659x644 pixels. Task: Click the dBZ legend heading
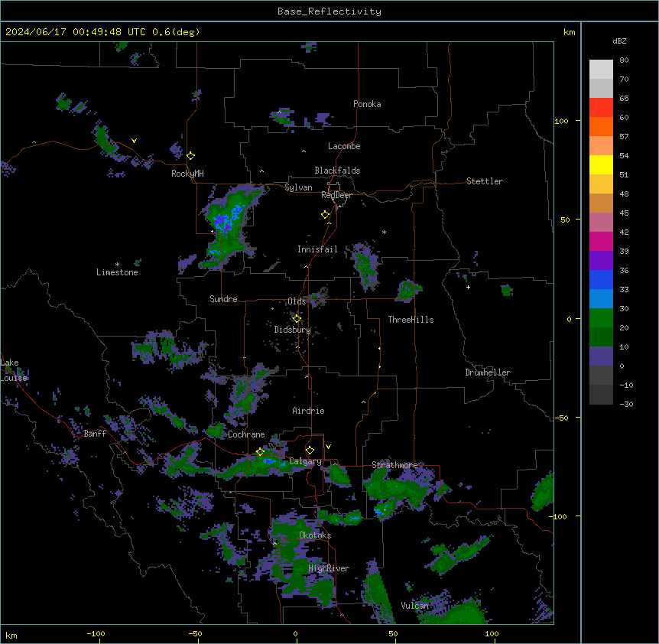(619, 41)
